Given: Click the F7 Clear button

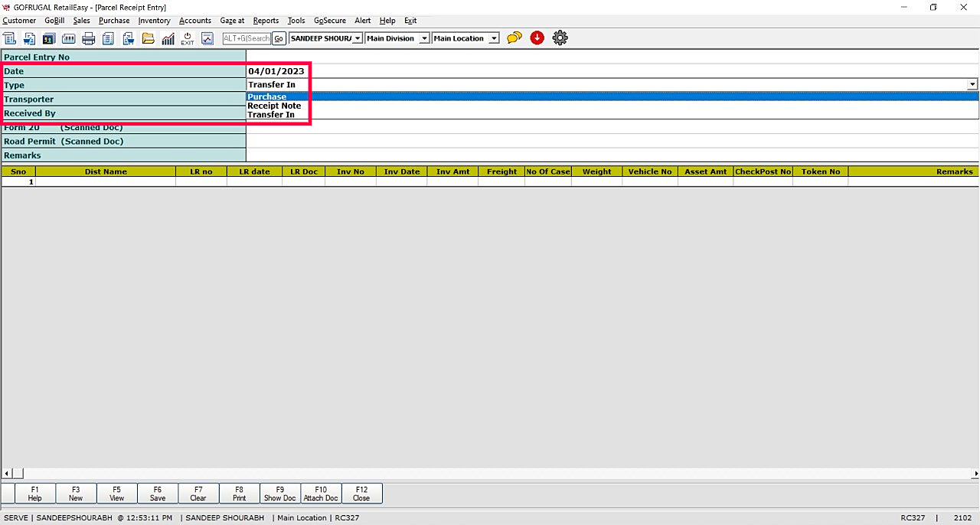Looking at the screenshot, I should (198, 494).
